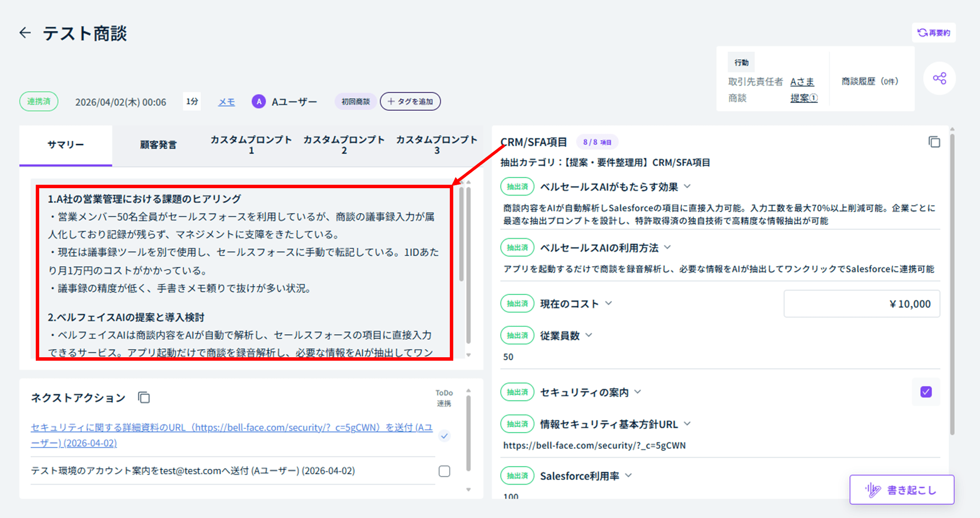Copy the ネクストアクション list

[x=144, y=397]
